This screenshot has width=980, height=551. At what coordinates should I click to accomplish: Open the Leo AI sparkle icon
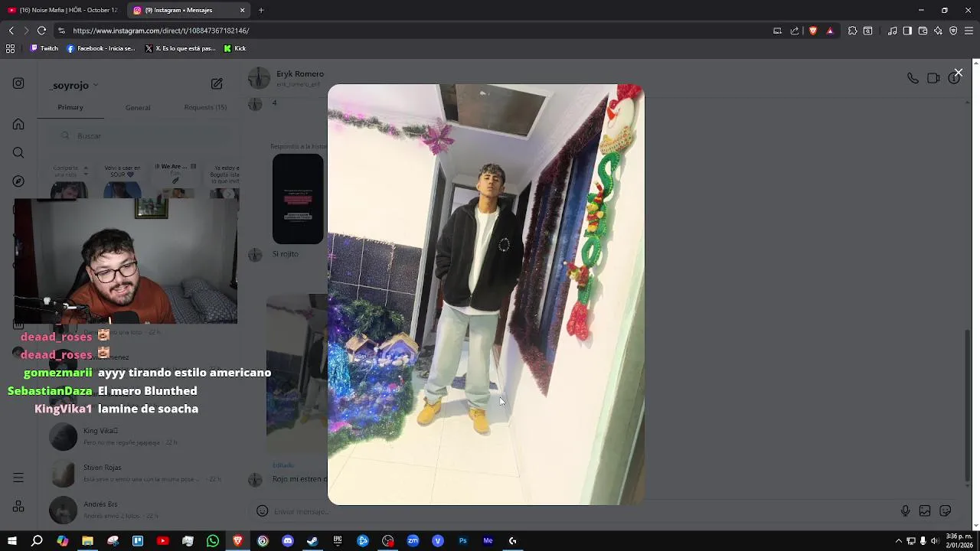click(938, 31)
